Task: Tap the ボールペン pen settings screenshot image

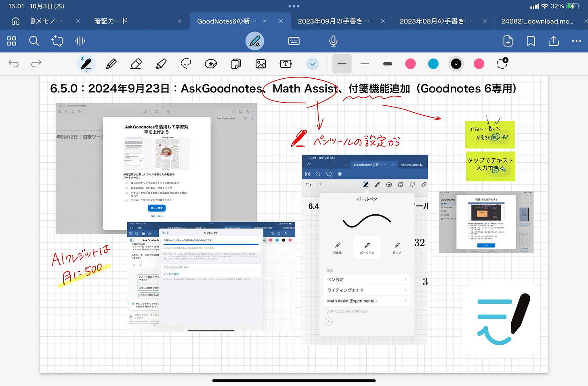Action: click(365, 250)
